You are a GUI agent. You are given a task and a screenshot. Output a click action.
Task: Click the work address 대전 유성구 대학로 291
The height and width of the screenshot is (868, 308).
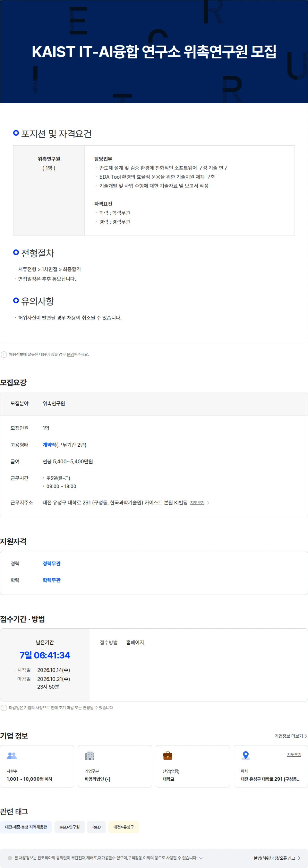(x=115, y=503)
